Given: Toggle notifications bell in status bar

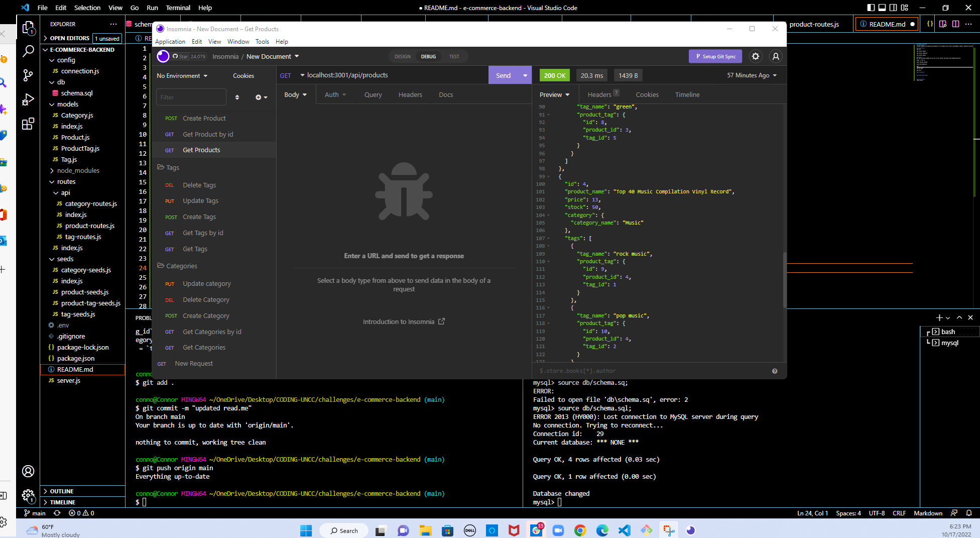Looking at the screenshot, I should (x=968, y=513).
